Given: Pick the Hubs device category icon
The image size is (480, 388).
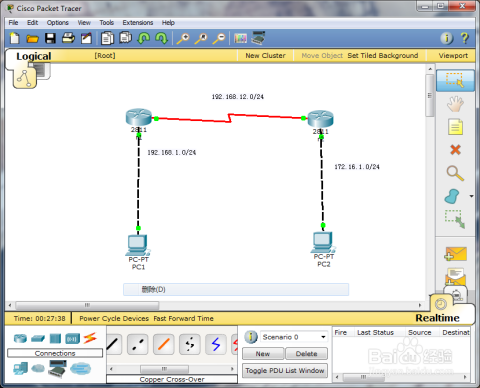Looking at the screenshot, I should 55,339.
